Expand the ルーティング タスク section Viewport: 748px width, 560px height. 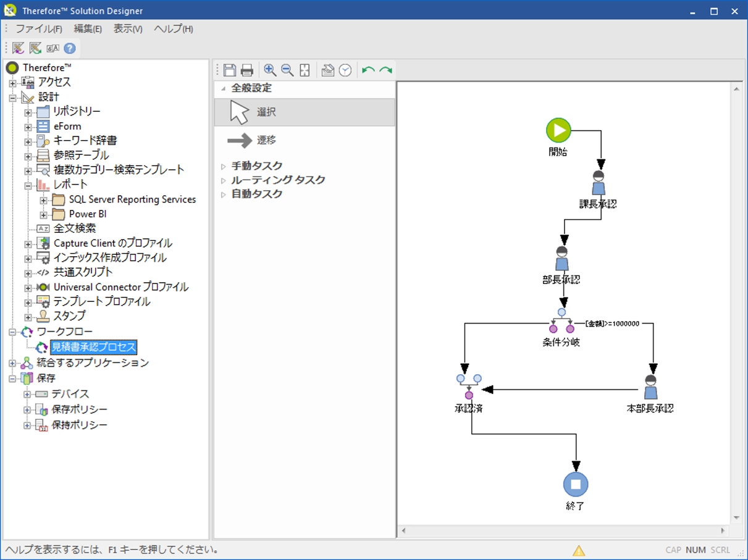tap(224, 180)
